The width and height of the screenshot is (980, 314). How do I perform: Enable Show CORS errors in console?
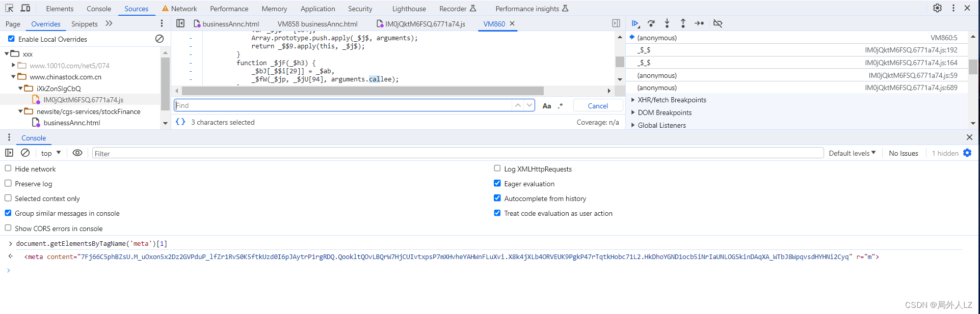coord(8,228)
